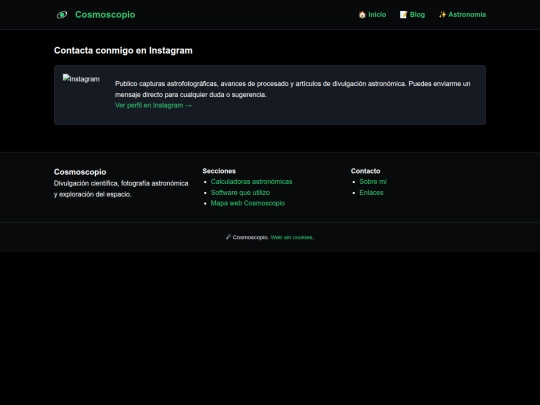Click the heading Contacta conmigo en Instagram
540x405 pixels.
[123, 51]
